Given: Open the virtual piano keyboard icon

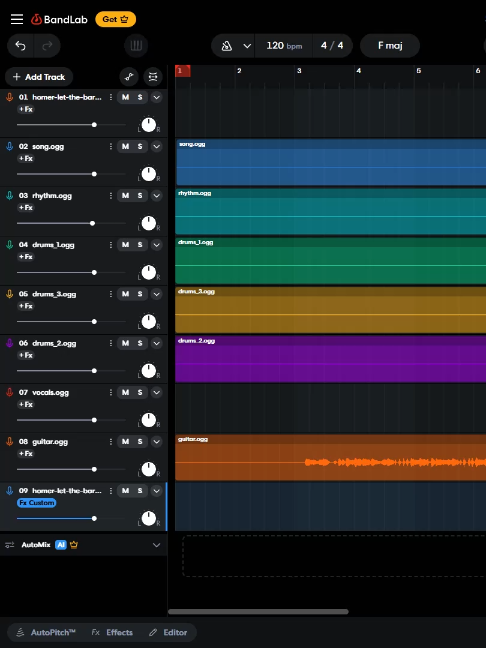Looking at the screenshot, I should [136, 45].
